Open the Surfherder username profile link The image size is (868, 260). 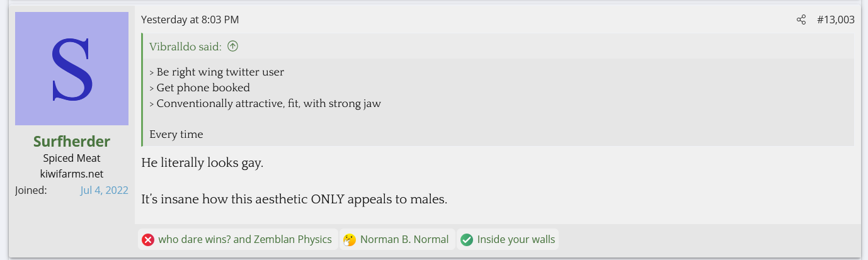pyautogui.click(x=72, y=142)
